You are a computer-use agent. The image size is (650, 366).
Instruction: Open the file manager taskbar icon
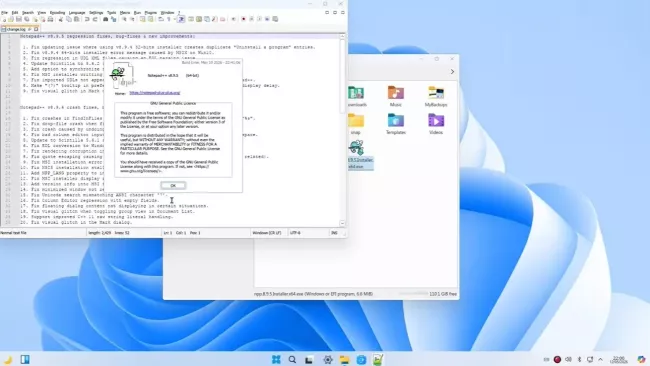coord(344,359)
